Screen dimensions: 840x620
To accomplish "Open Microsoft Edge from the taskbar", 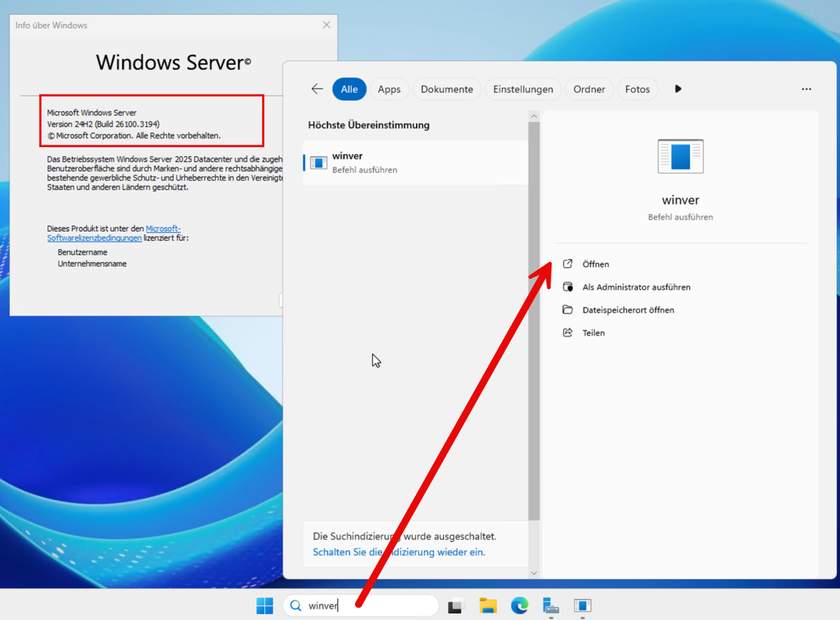I will coord(519,606).
